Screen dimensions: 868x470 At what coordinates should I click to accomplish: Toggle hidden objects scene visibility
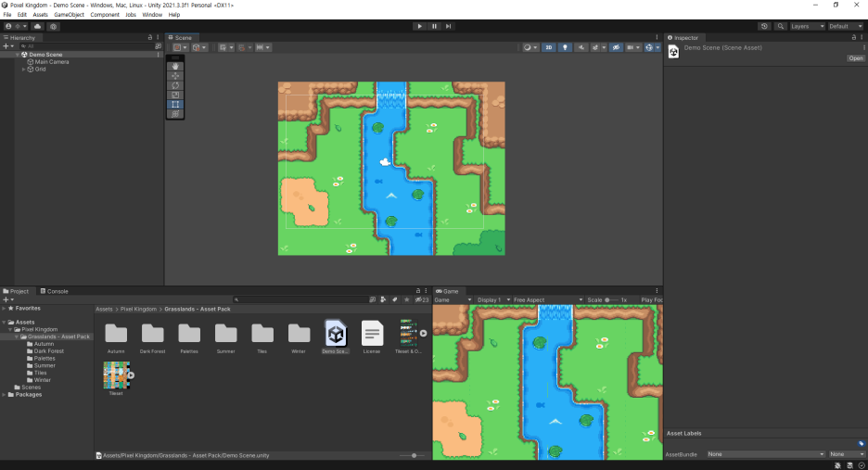(x=616, y=47)
